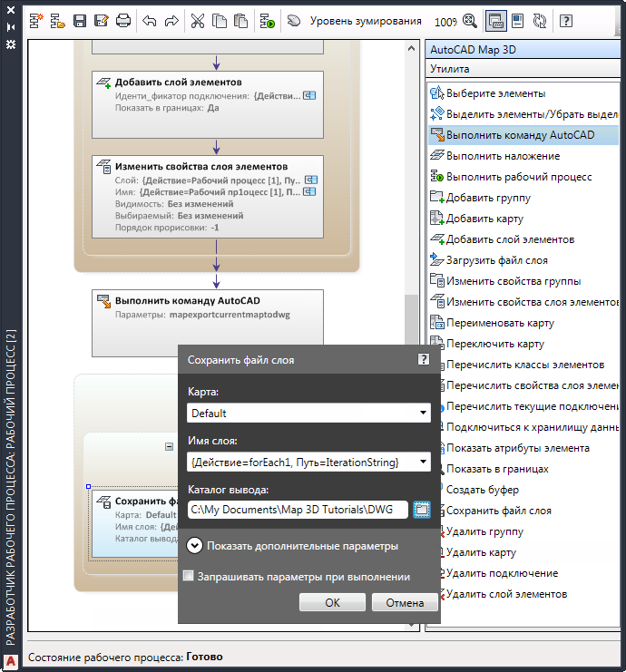This screenshot has width=626, height=672.
Task: Expand Показать дополнительные параметры
Action: coord(195,546)
